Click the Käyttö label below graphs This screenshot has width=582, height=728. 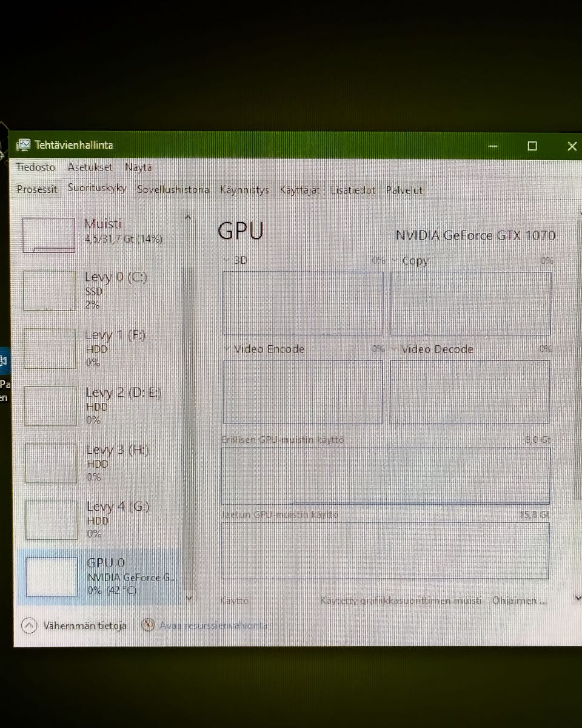235,601
